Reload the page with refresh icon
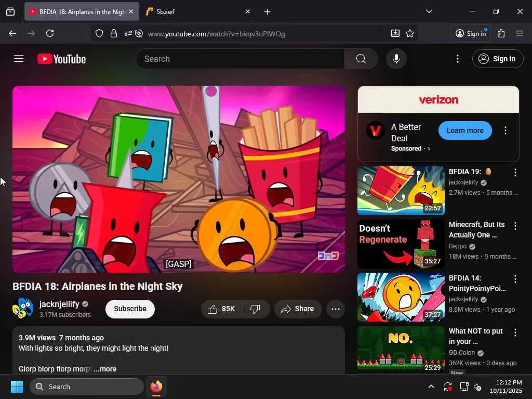 pyautogui.click(x=50, y=33)
